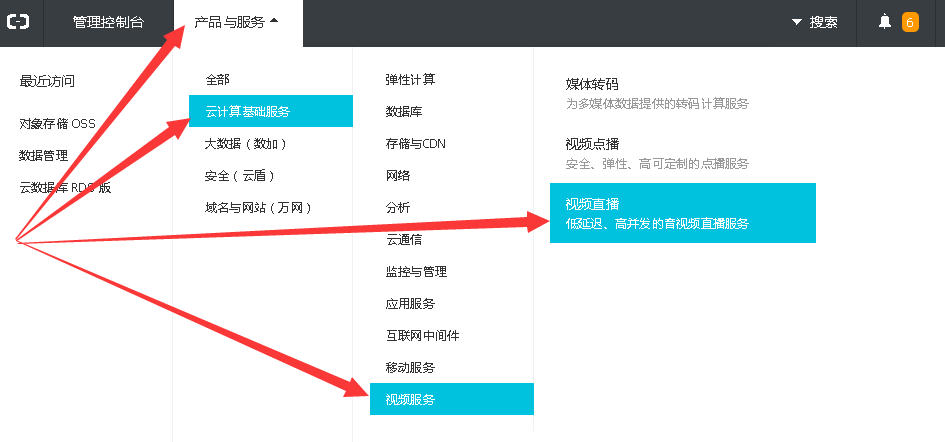The height and width of the screenshot is (442, 945).
Task: Open recently visited 数据管理
Action: click(x=43, y=156)
